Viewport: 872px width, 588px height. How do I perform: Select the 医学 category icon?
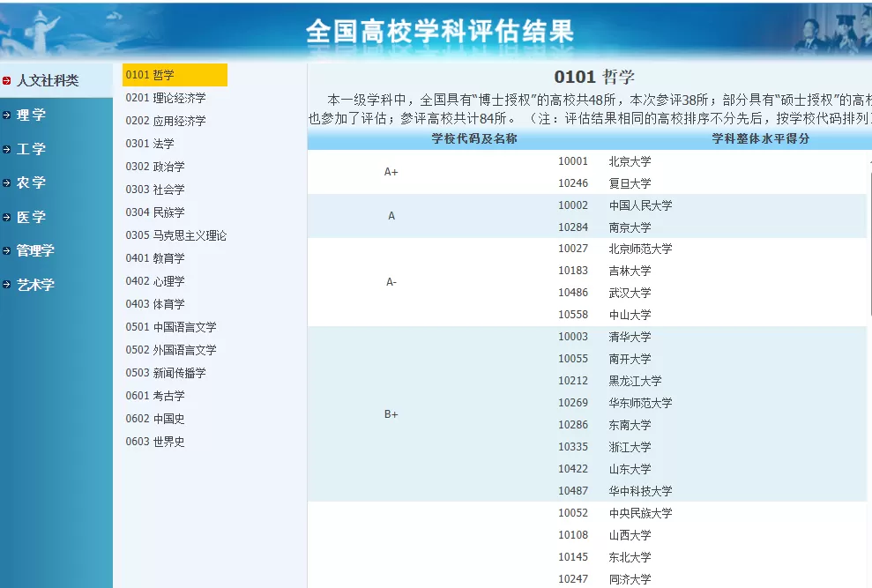click(7, 217)
